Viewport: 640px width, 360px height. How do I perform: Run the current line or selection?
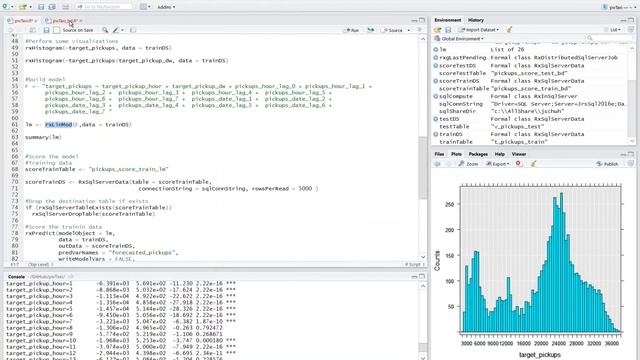[351, 30]
